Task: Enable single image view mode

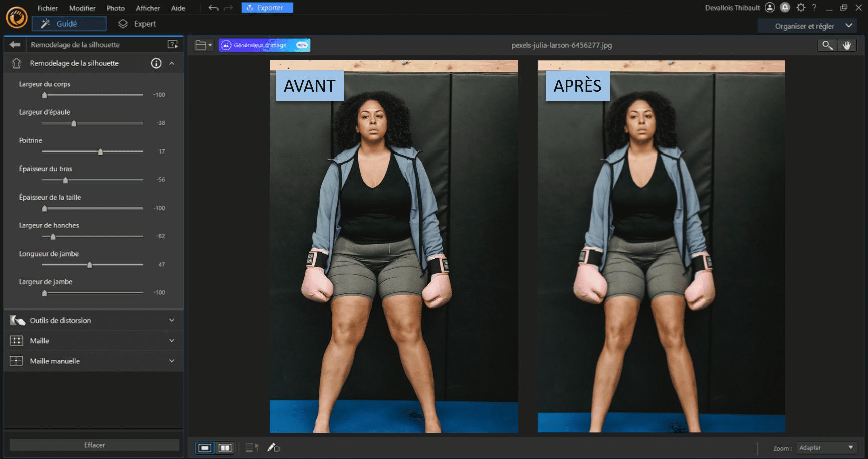Action: pyautogui.click(x=204, y=448)
